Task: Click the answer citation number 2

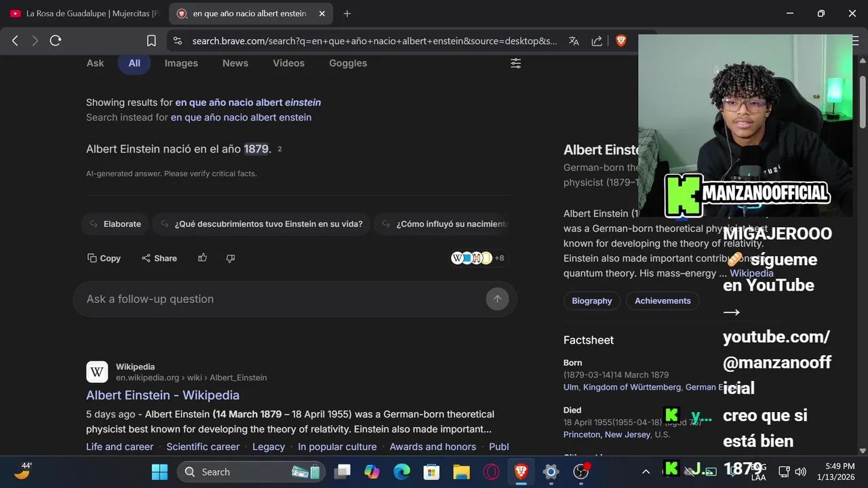Action: click(x=279, y=149)
